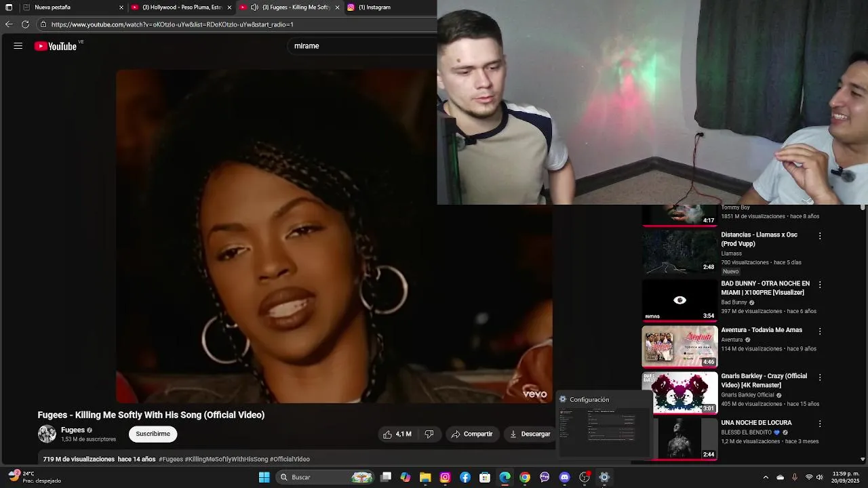Open options menu for Gnarls Barkley Crazy video
The width and height of the screenshot is (868, 488).
820,377
